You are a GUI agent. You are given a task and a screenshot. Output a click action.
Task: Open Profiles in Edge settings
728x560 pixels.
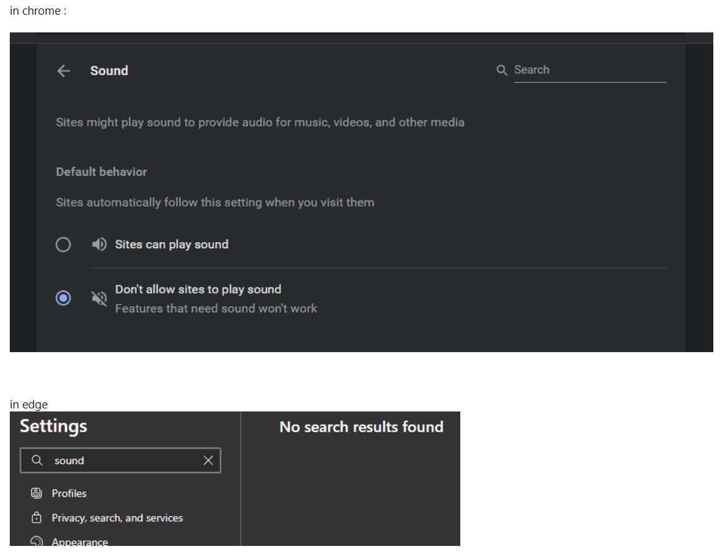tap(69, 493)
